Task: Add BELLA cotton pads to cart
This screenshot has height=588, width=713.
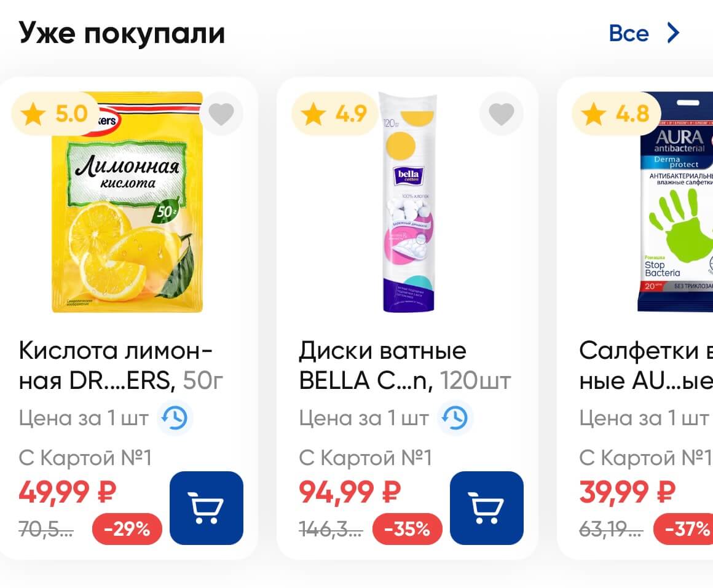Action: [x=486, y=508]
